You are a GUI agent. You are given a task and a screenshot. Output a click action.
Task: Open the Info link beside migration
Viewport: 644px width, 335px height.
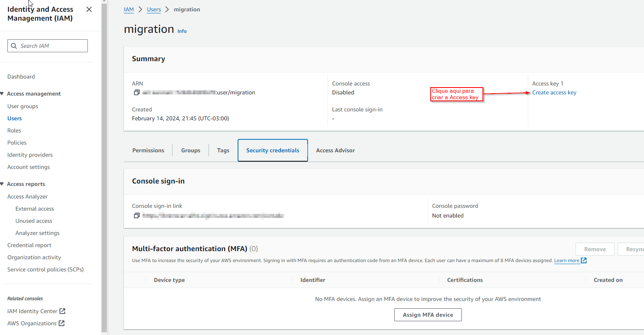pos(182,31)
